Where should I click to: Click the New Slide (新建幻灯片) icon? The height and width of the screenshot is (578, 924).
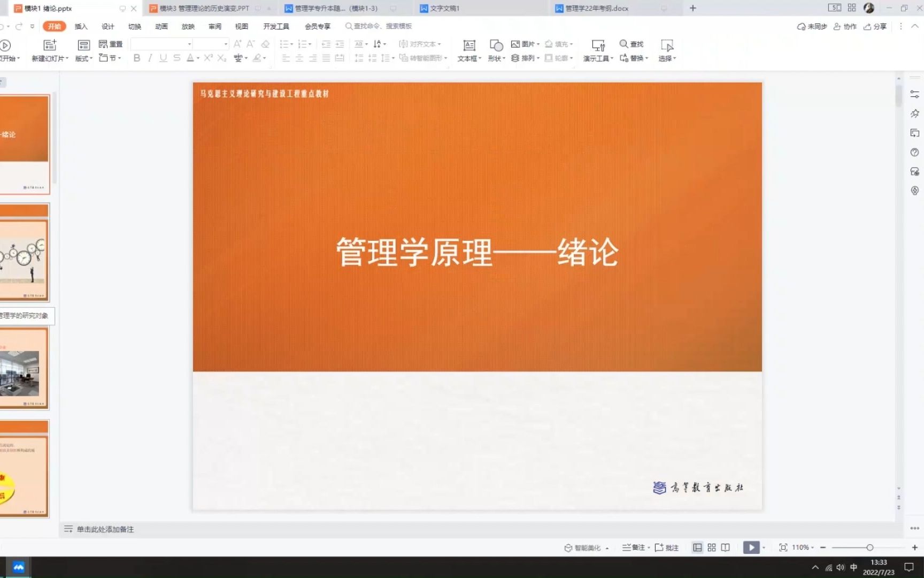pyautogui.click(x=50, y=45)
